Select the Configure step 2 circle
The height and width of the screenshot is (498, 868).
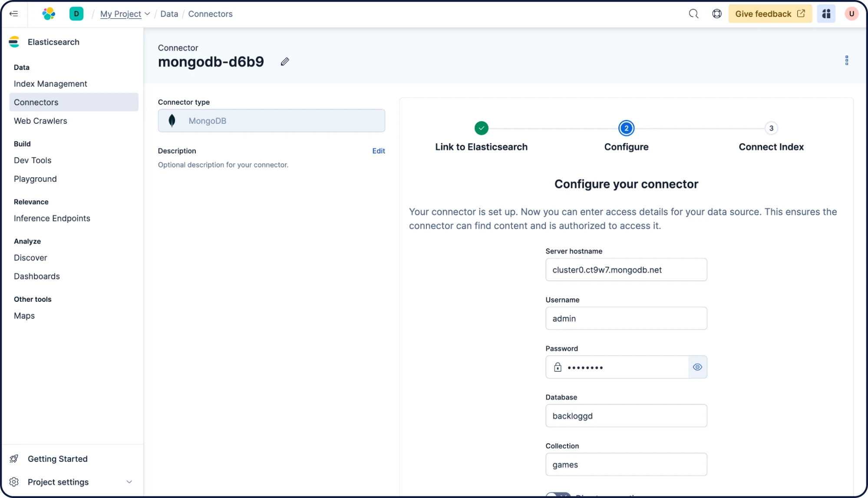pyautogui.click(x=626, y=128)
